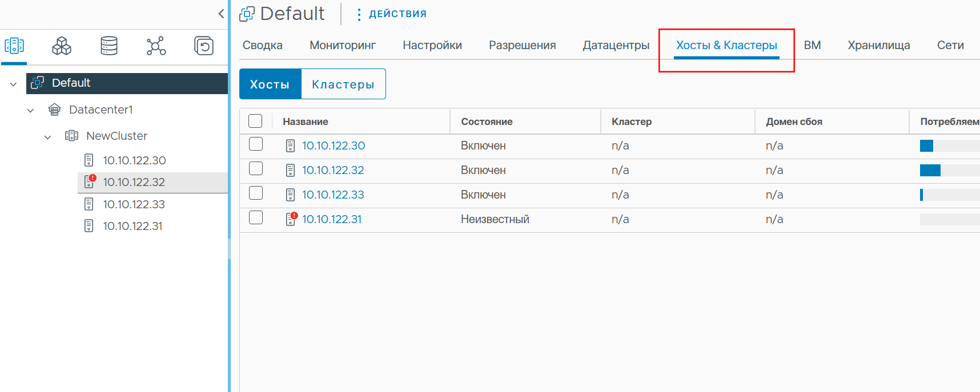Click host icon in table row 10.10.122.30
This screenshot has width=980, height=392.
[290, 146]
